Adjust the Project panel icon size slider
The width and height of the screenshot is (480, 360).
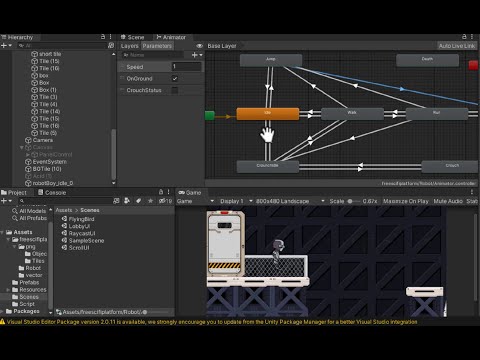click(x=157, y=312)
